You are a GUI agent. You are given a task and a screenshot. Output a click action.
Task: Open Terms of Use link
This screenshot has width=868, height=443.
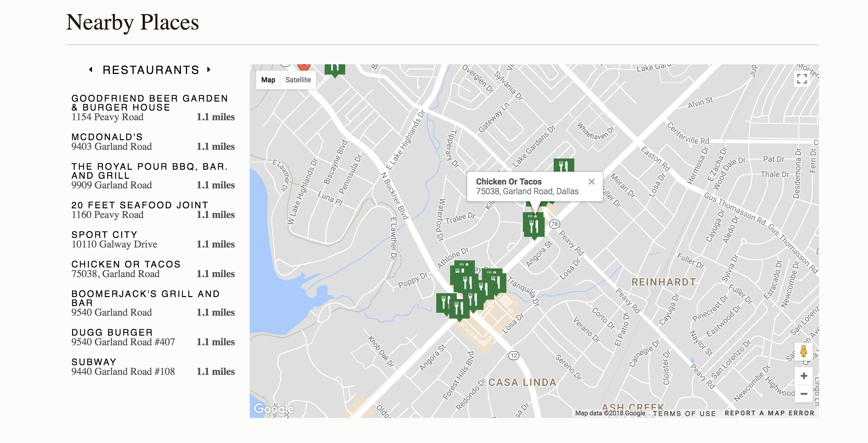(x=684, y=413)
